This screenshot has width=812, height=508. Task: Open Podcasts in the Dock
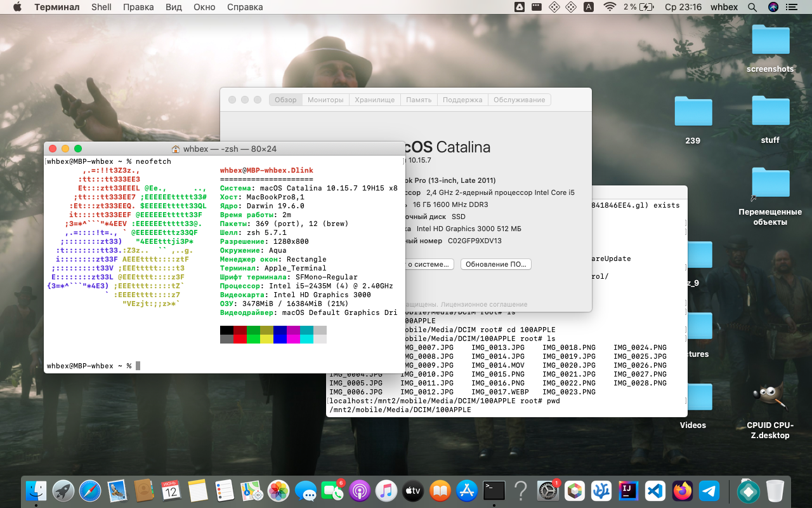point(359,491)
